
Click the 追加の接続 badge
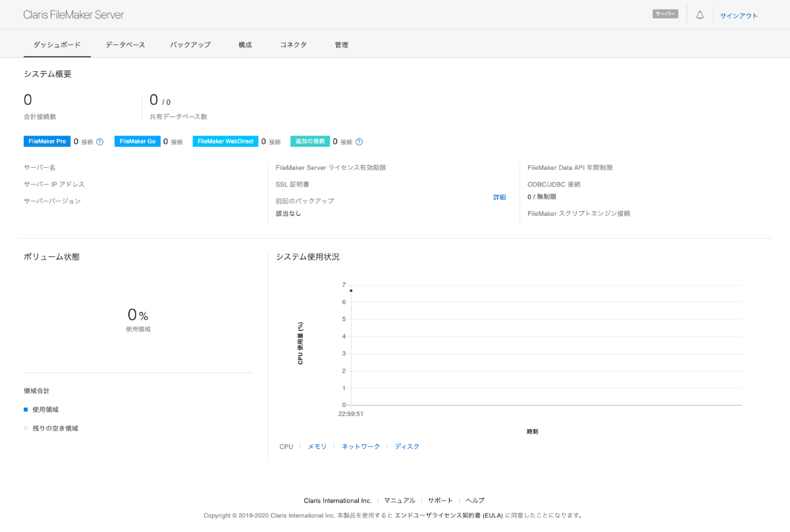coord(310,142)
